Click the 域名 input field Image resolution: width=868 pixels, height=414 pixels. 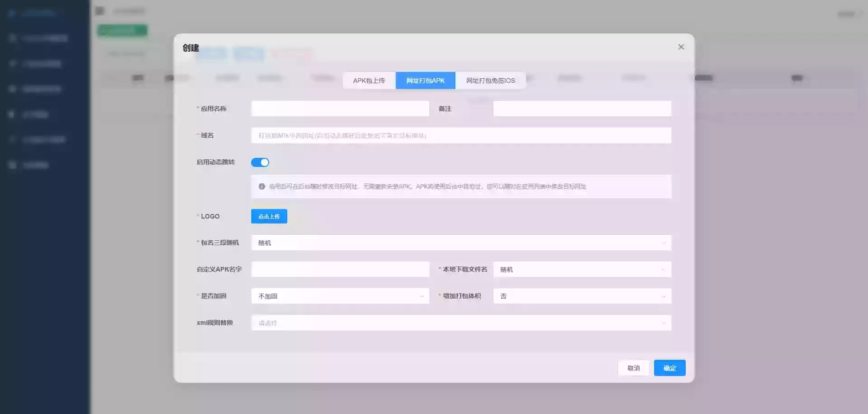pos(461,135)
